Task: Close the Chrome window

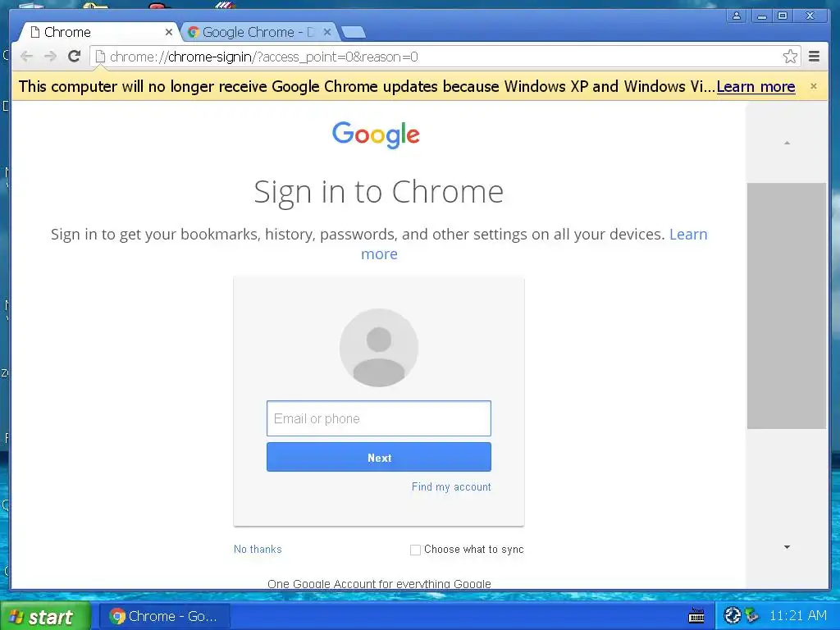Action: (x=810, y=16)
